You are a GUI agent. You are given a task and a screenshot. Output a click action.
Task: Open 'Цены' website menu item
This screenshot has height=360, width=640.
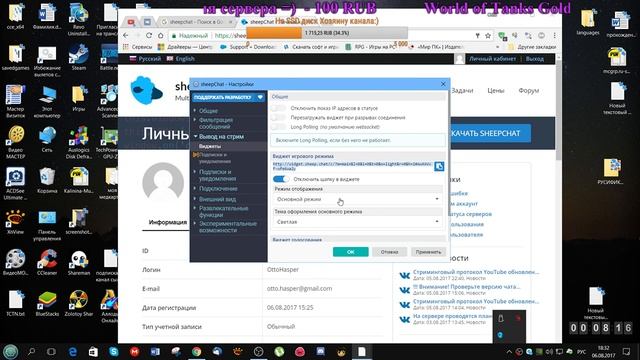click(496, 91)
